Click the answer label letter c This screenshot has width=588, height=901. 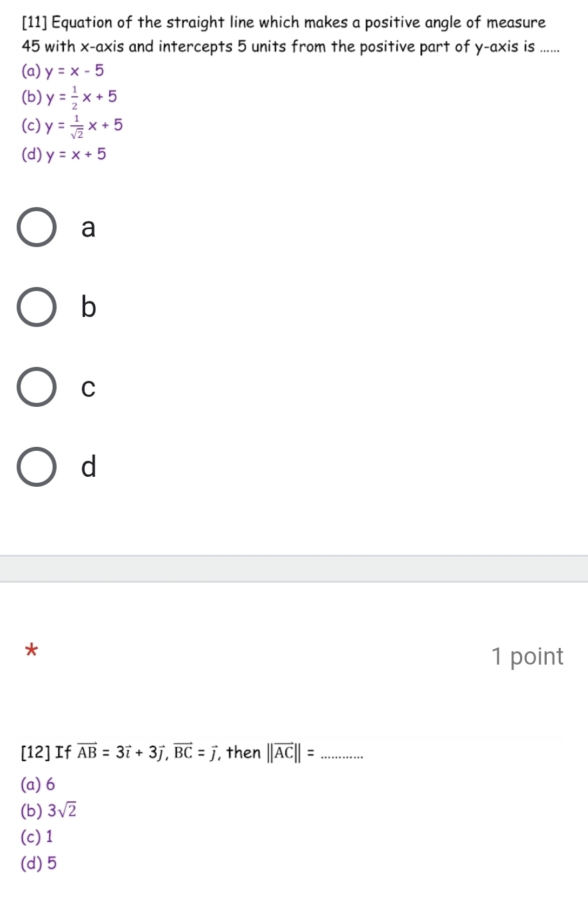point(88,388)
